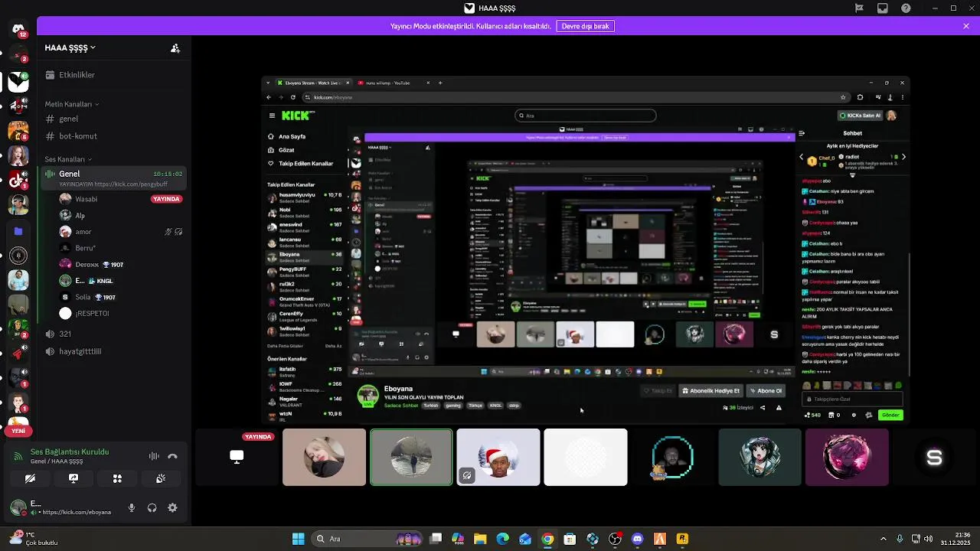Click the Ara search field on Kick
The width and height of the screenshot is (980, 551).
[586, 116]
